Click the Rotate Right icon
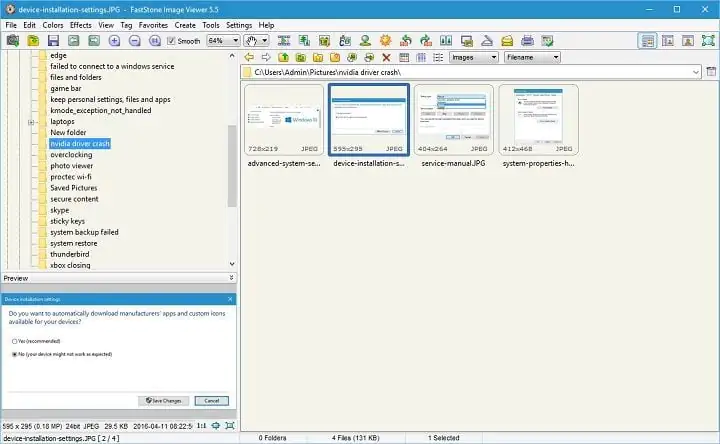720x444 pixels. click(426, 41)
